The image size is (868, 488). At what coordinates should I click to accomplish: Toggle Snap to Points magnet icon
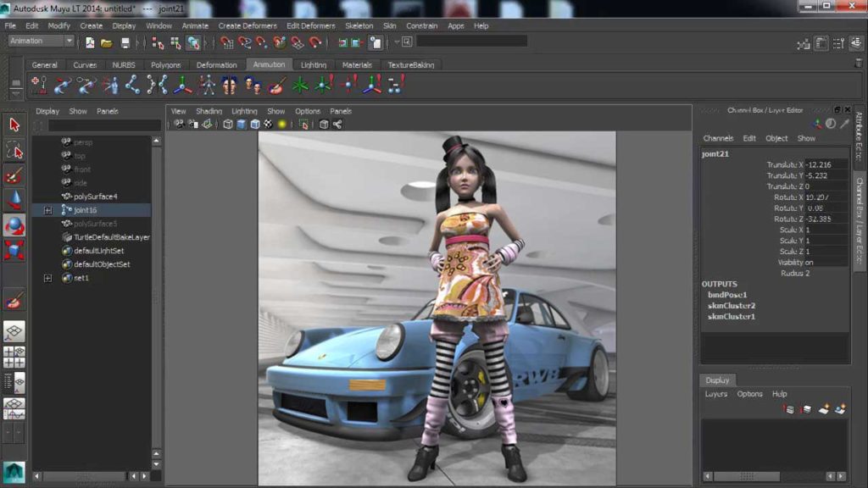[261, 42]
